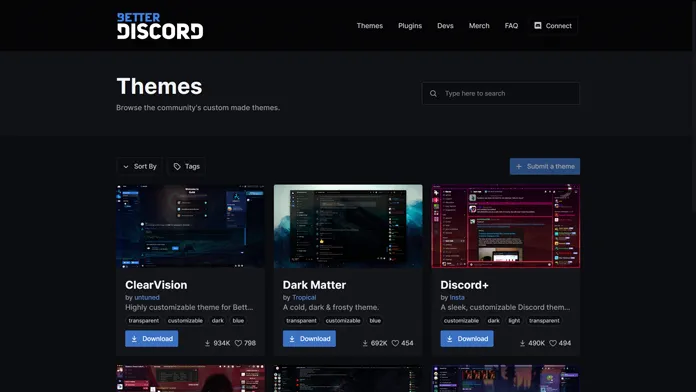Click the "Browse the community's custom made themes." subtitle
Image resolution: width=696 pixels, height=392 pixels.
[198, 107]
